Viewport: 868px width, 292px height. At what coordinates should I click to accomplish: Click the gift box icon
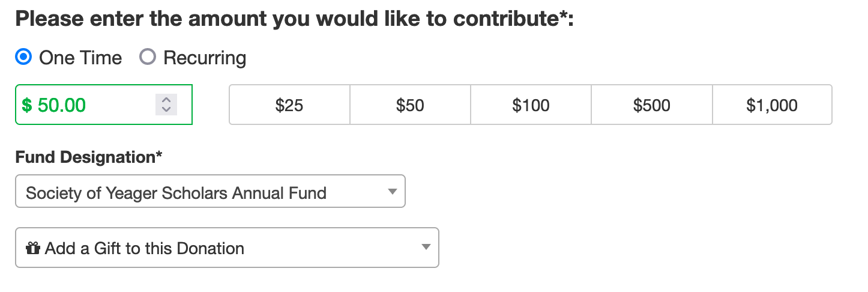pyautogui.click(x=33, y=248)
